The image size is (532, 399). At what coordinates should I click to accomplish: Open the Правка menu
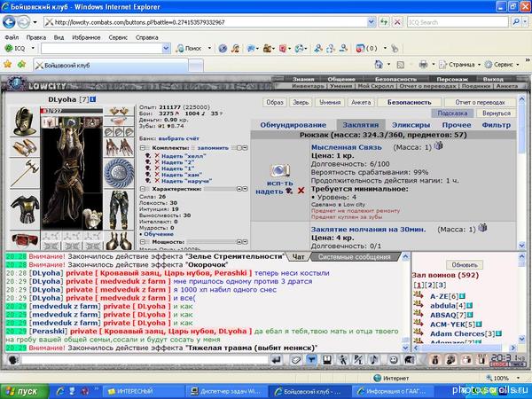pos(36,37)
